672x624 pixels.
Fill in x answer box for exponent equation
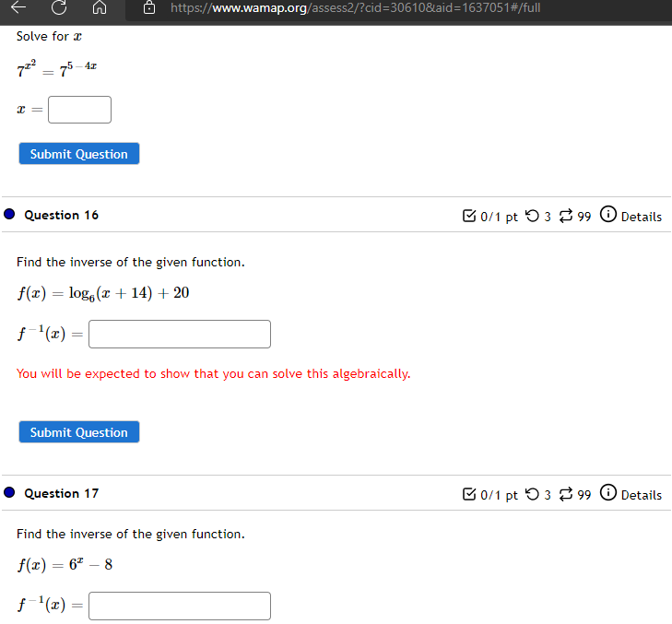tap(79, 110)
